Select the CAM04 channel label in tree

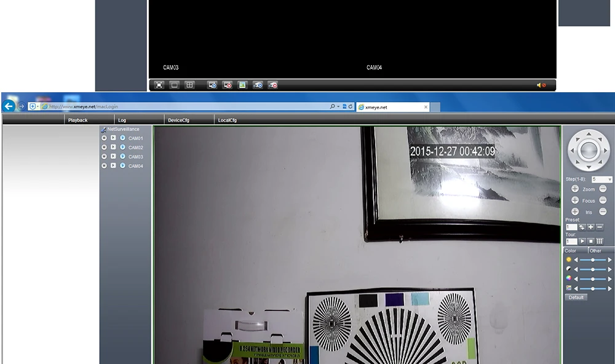(x=136, y=166)
